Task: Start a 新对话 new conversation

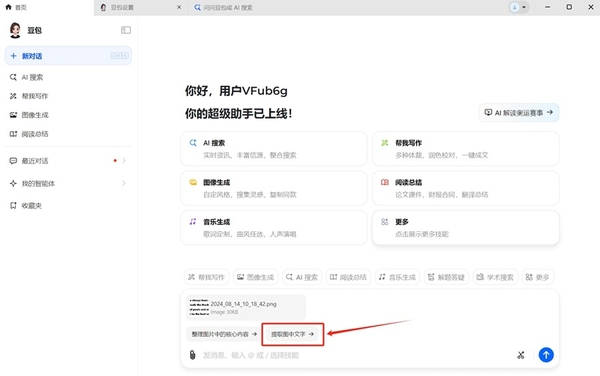Action: point(68,56)
